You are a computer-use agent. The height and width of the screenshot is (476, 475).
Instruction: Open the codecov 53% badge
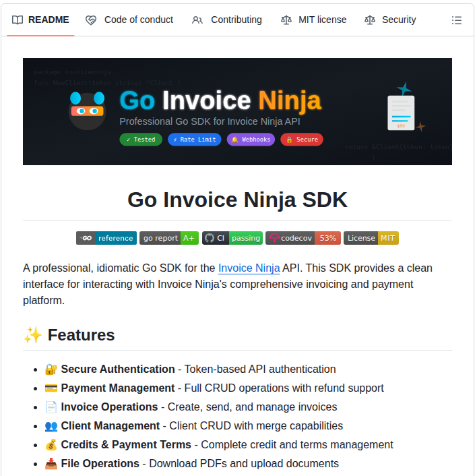303,238
